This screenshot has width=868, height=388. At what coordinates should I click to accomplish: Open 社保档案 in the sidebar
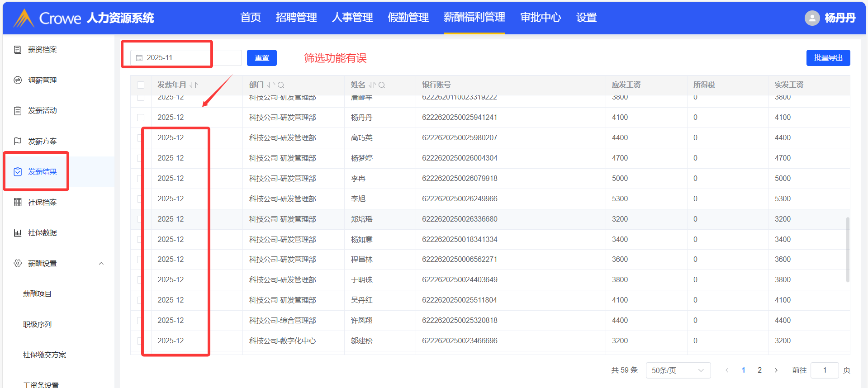42,203
